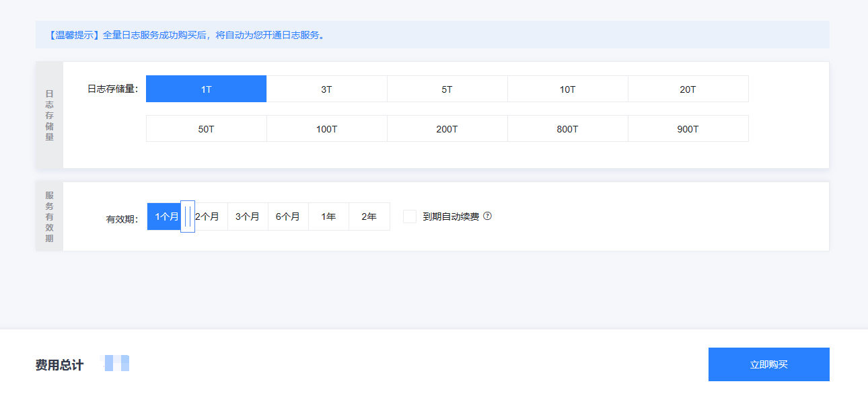This screenshot has height=394, width=868.
Task: Select 2年 validity period
Action: 369,216
